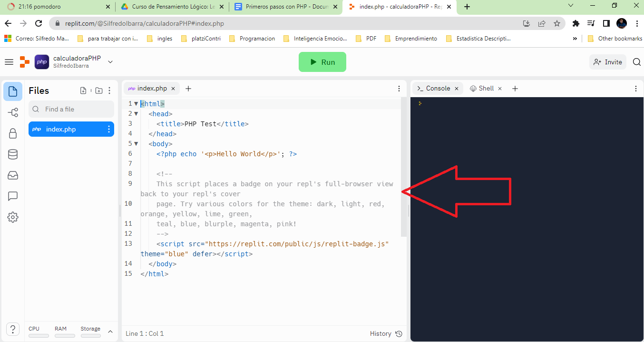Open the Database panel in the sidebar

click(x=13, y=154)
